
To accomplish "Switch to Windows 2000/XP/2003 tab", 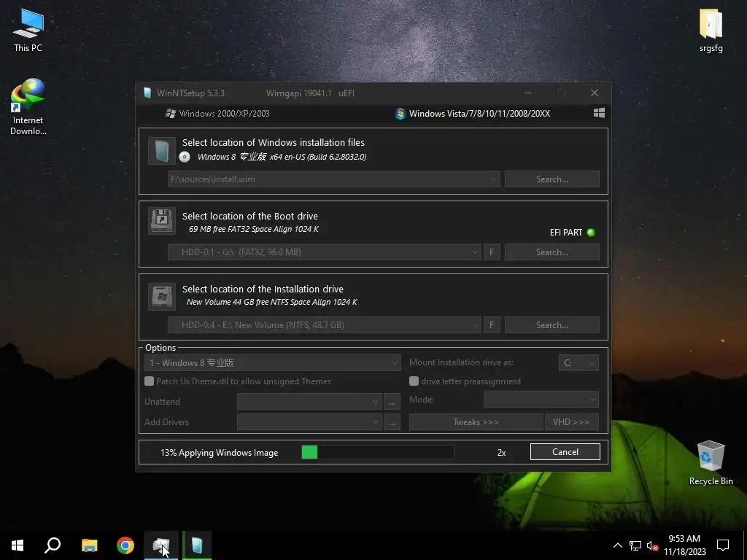I will coord(217,113).
